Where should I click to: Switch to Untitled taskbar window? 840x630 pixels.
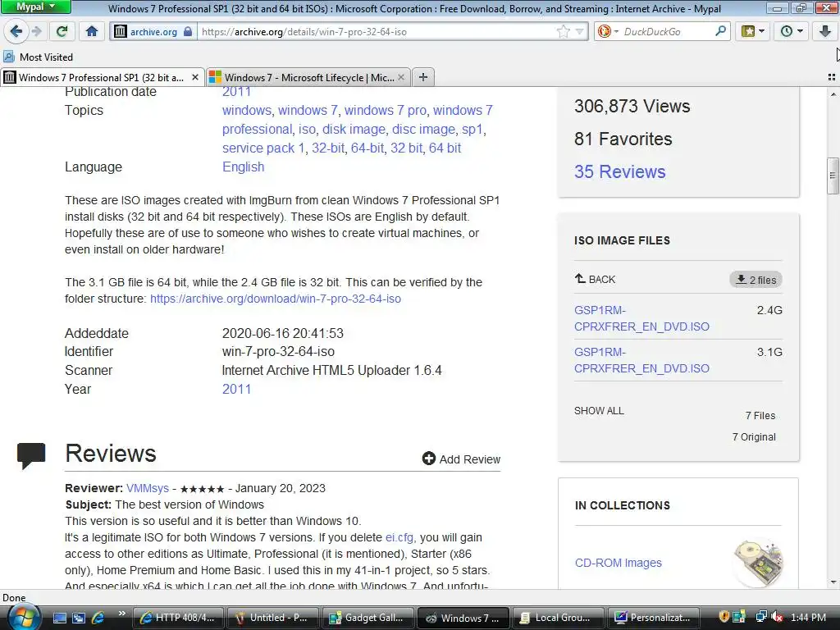(272, 618)
